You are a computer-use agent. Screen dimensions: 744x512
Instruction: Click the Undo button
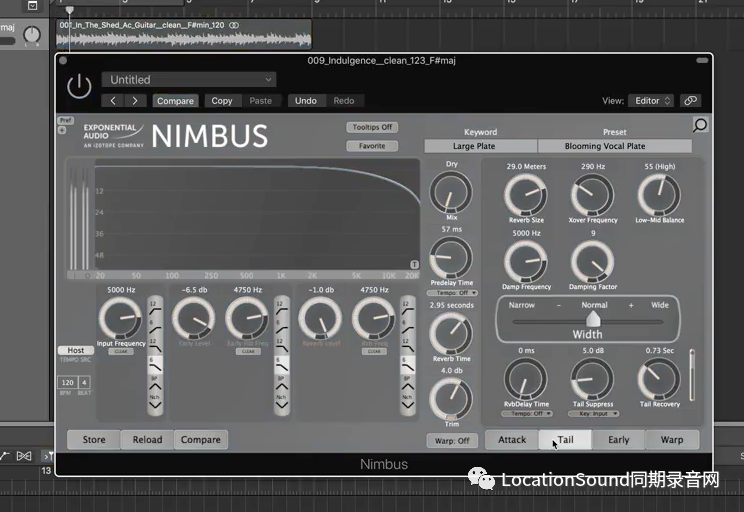tap(306, 101)
